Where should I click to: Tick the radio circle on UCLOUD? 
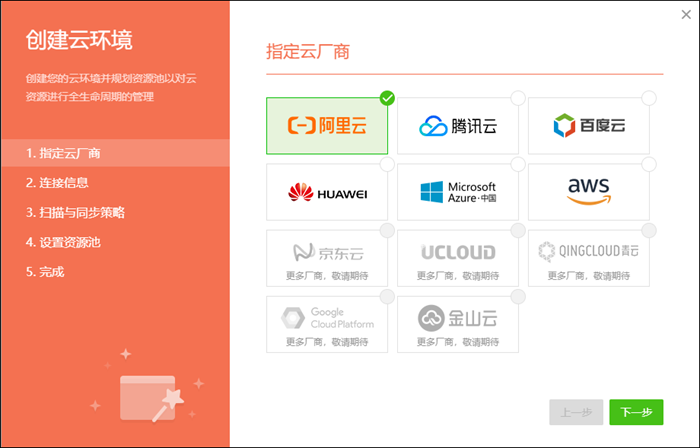point(518,230)
